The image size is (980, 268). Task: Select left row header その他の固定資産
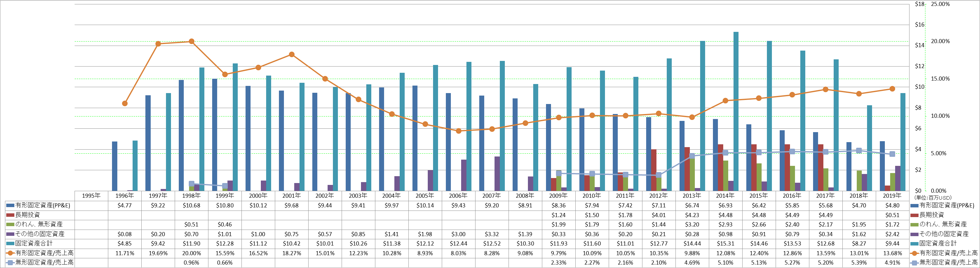click(40, 234)
